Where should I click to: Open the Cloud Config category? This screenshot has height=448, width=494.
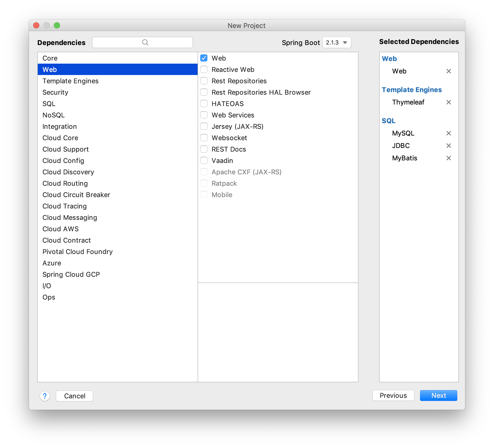coord(118,161)
